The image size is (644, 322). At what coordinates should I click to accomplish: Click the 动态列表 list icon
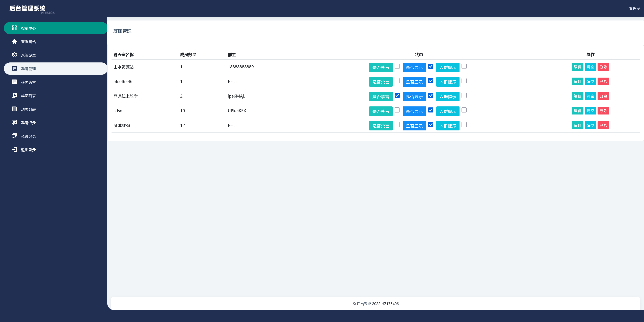(x=14, y=109)
